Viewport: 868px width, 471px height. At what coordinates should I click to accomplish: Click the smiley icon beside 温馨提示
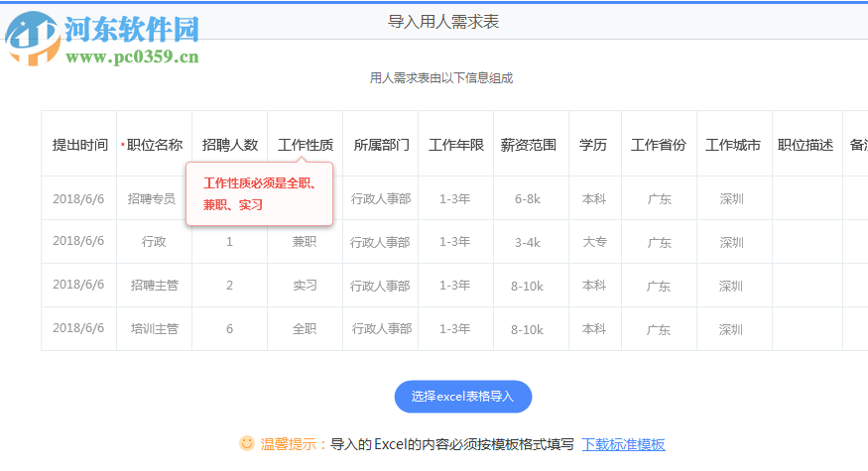246,443
